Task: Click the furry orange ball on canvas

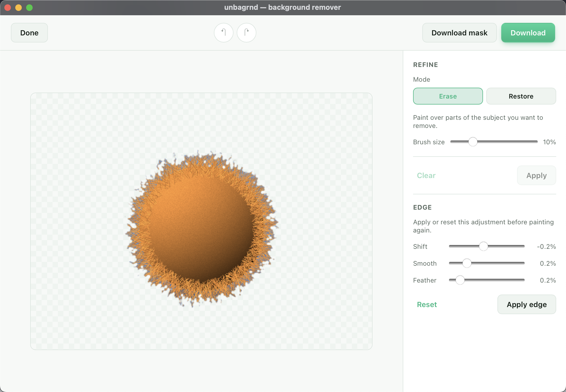Action: [x=201, y=229]
